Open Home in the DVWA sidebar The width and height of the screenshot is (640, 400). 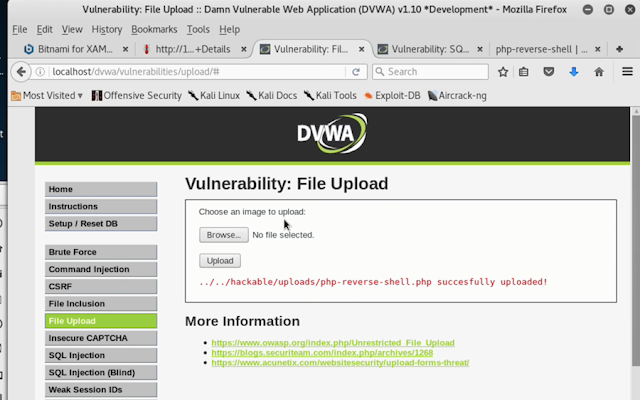101,189
